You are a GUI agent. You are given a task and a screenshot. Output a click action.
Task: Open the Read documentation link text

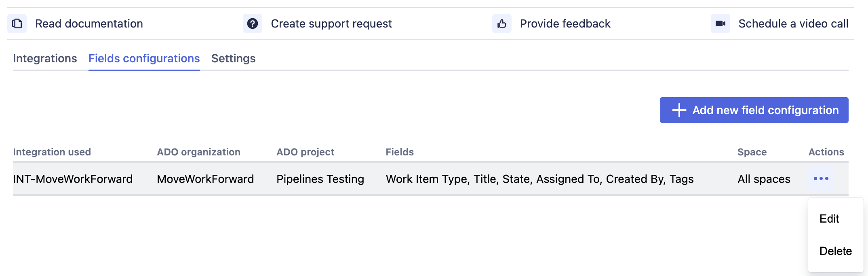[89, 24]
